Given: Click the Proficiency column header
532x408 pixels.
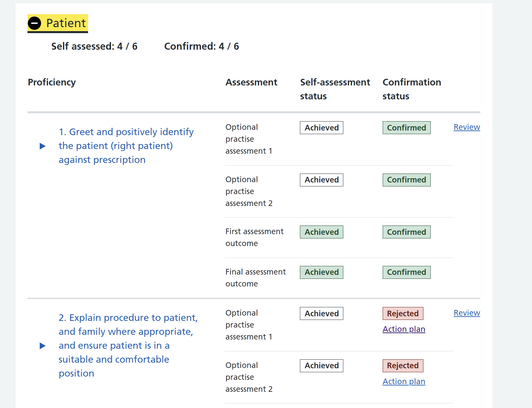Looking at the screenshot, I should click(x=52, y=82).
